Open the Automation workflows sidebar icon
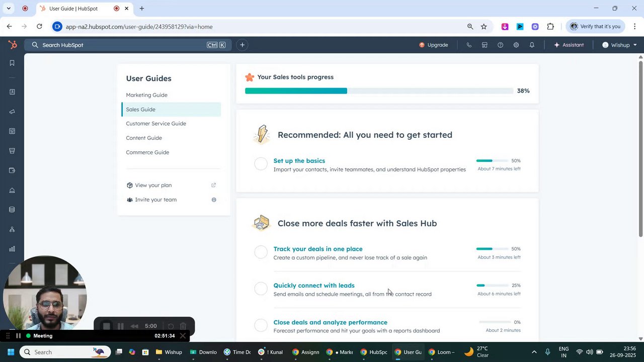644x362 pixels. (x=12, y=229)
